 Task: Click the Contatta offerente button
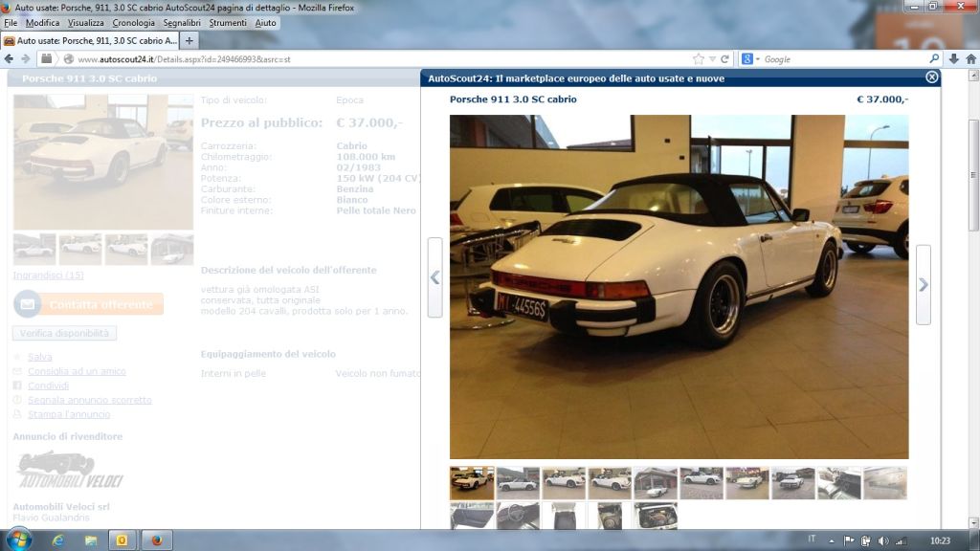[x=89, y=304]
